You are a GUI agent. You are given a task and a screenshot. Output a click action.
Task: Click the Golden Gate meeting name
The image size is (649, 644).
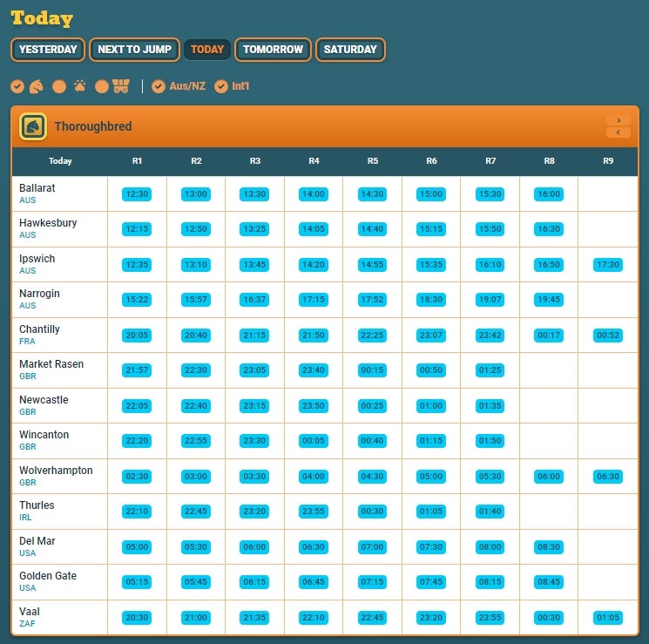pyautogui.click(x=48, y=576)
